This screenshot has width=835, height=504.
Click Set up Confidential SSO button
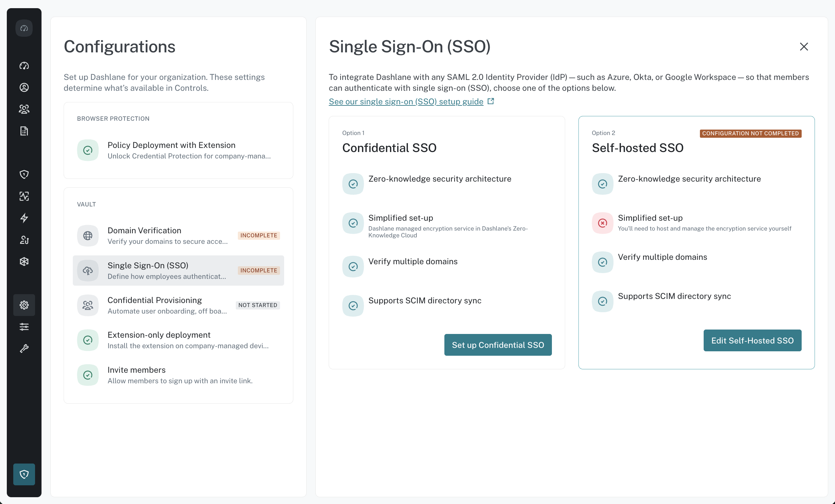click(498, 345)
